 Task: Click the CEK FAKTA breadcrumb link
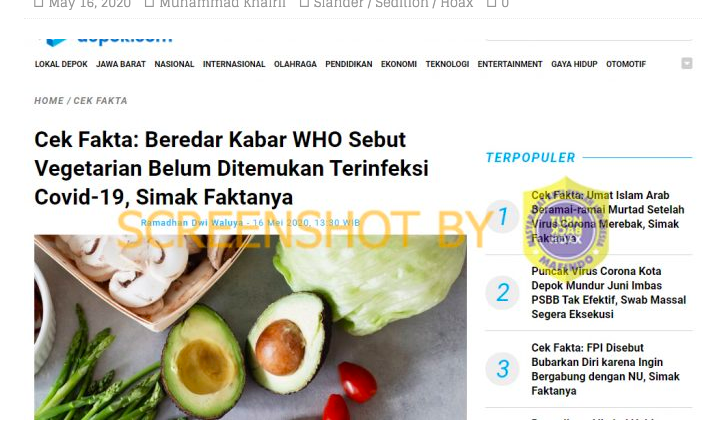click(100, 101)
